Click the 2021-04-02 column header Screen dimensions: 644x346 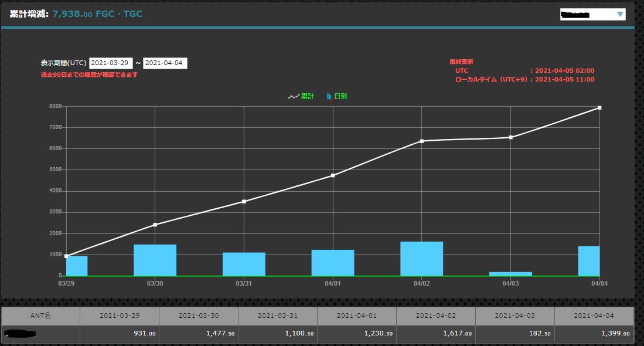pos(436,316)
